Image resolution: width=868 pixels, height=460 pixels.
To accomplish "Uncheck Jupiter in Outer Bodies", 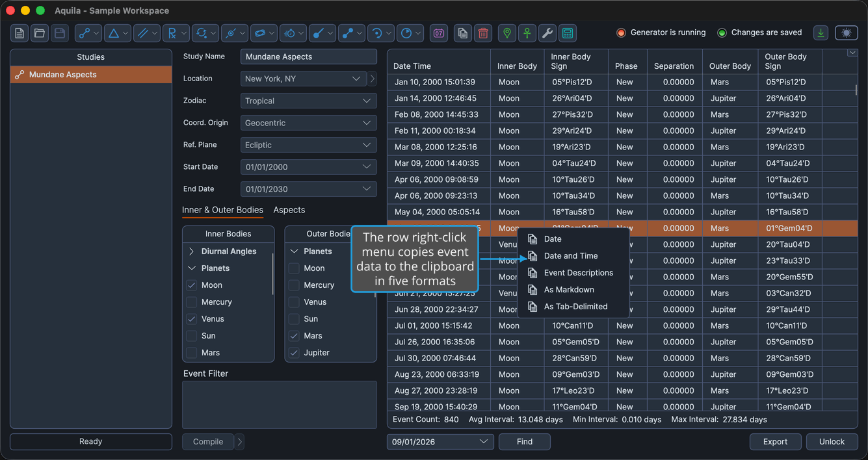I will [294, 353].
